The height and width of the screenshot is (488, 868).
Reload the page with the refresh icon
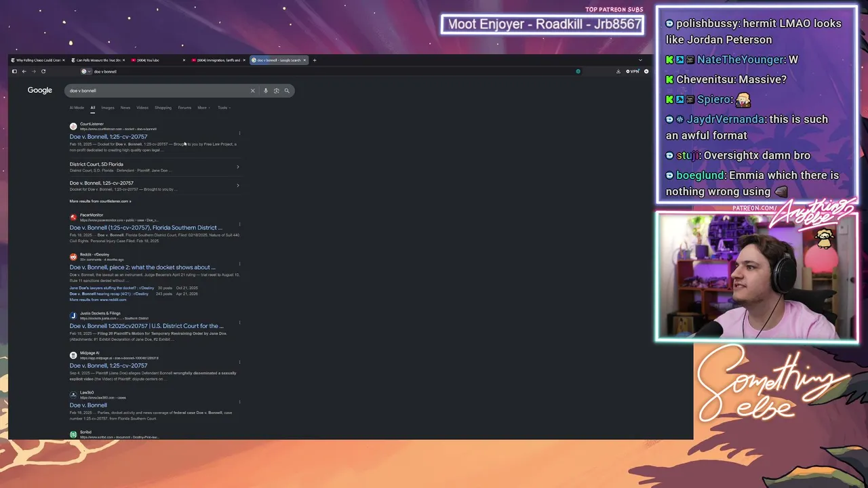(43, 71)
